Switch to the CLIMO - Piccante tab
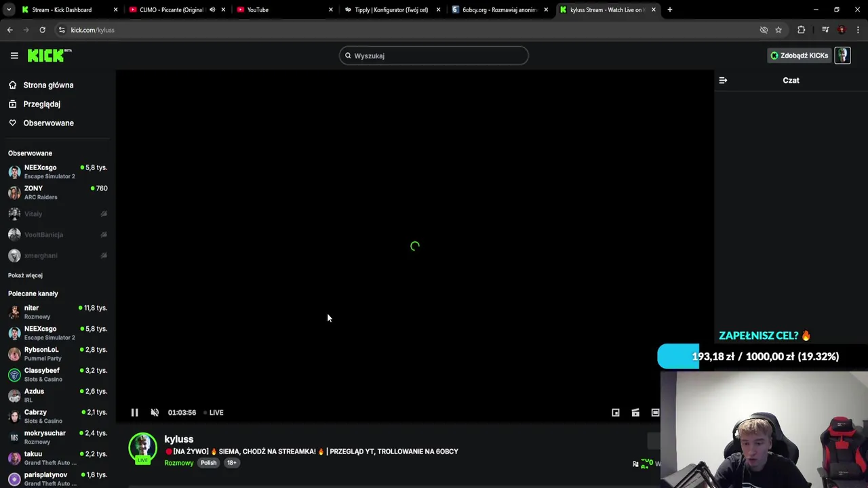868x488 pixels. point(171,9)
